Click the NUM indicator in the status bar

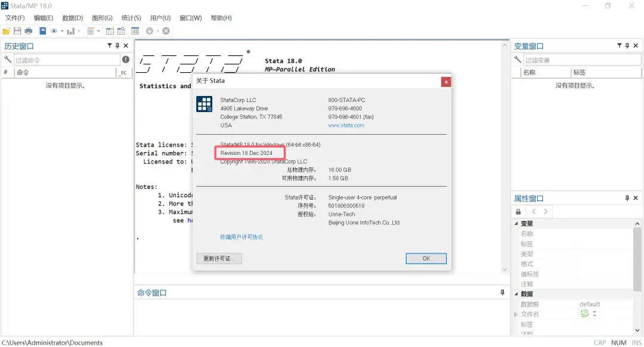pyautogui.click(x=619, y=342)
